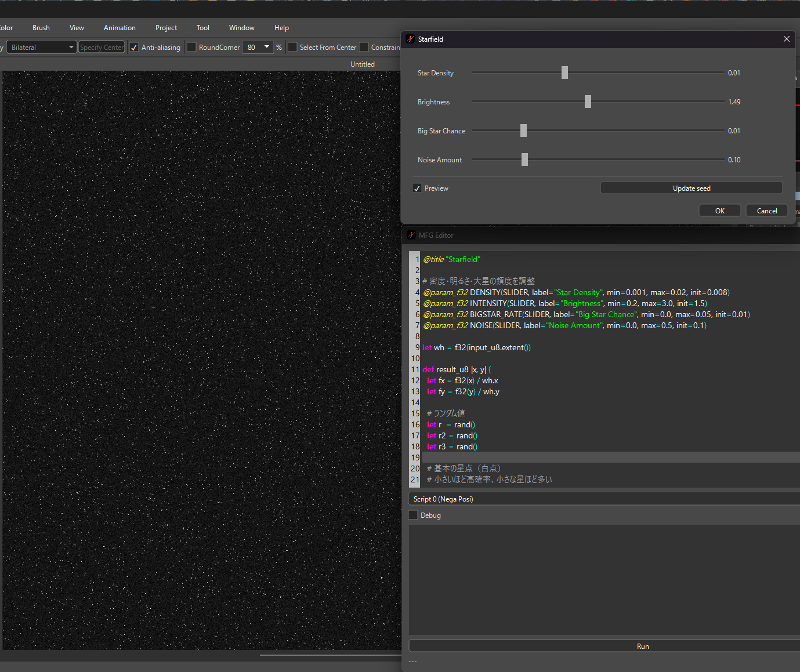Enable the RoundCorner checkbox
The width and height of the screenshot is (800, 672).
[192, 48]
